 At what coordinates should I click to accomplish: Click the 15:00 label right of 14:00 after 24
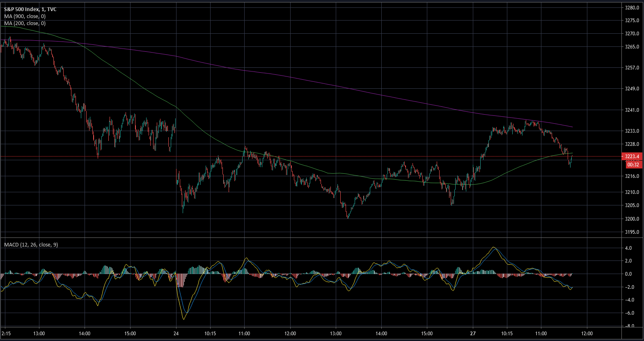tap(427, 333)
